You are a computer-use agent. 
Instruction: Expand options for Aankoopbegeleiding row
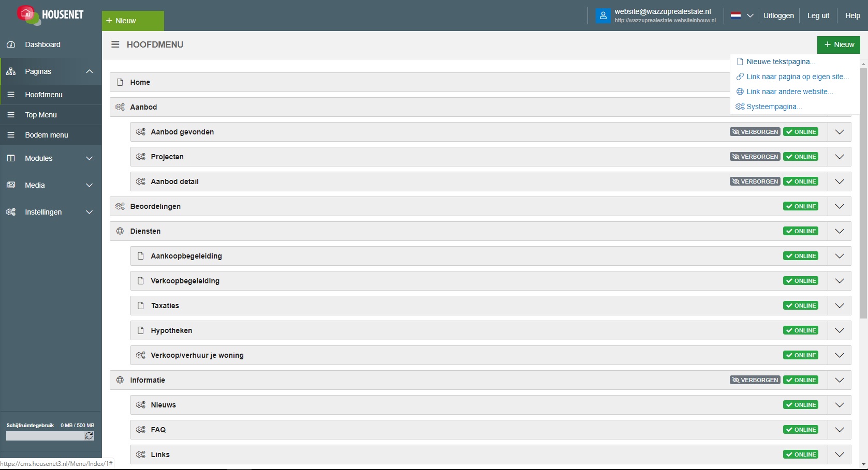click(840, 256)
